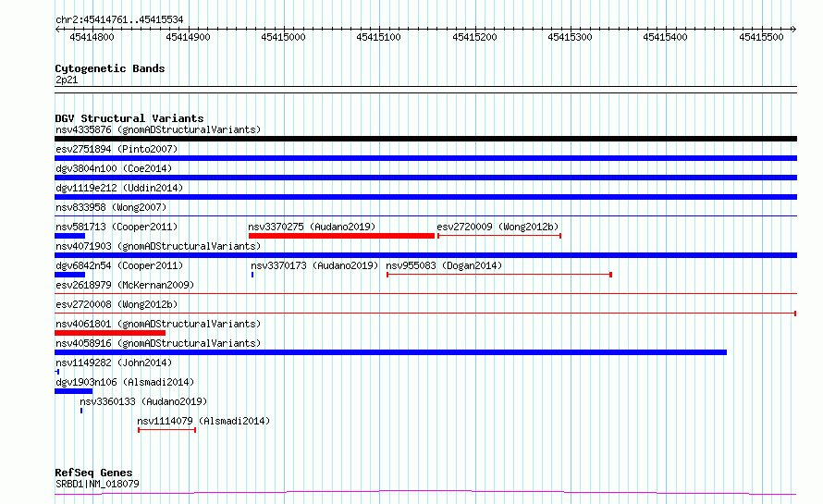
Task: Select the 2p21 band label
Action: 67,80
